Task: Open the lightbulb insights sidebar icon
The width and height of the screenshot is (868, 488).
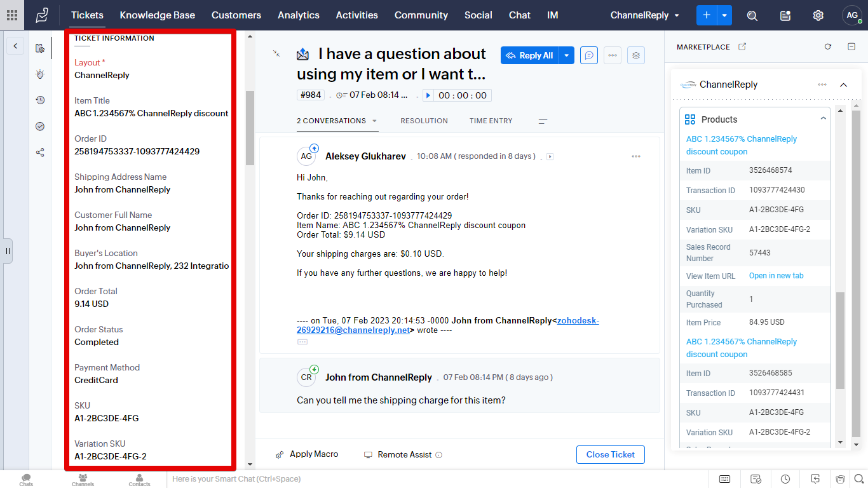Action: 40,74
